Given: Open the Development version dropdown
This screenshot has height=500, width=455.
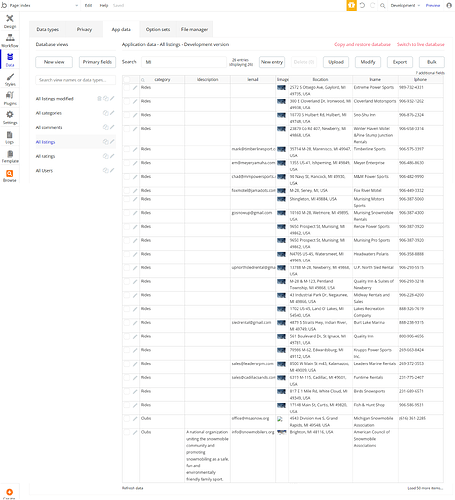Looking at the screenshot, I should click(405, 5).
